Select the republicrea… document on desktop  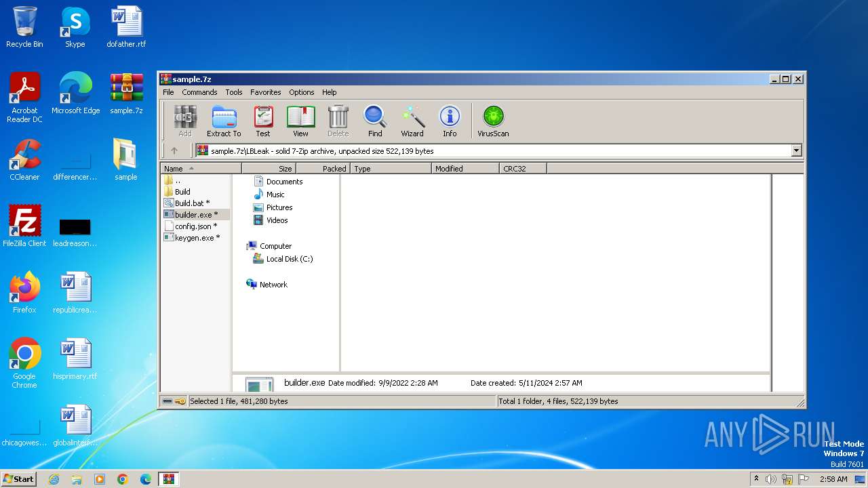click(x=75, y=293)
